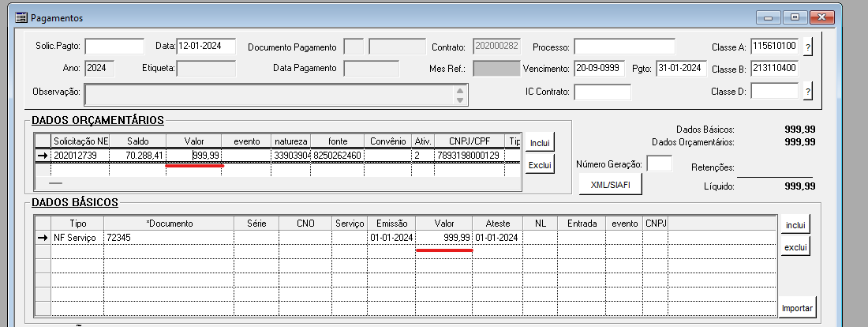Click the Vencimento date field

coord(599,69)
